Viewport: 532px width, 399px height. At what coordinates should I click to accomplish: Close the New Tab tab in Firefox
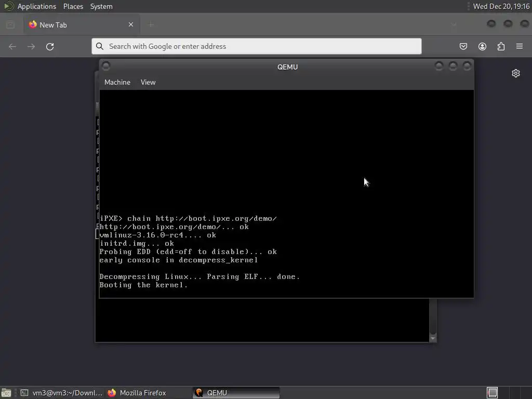131,24
